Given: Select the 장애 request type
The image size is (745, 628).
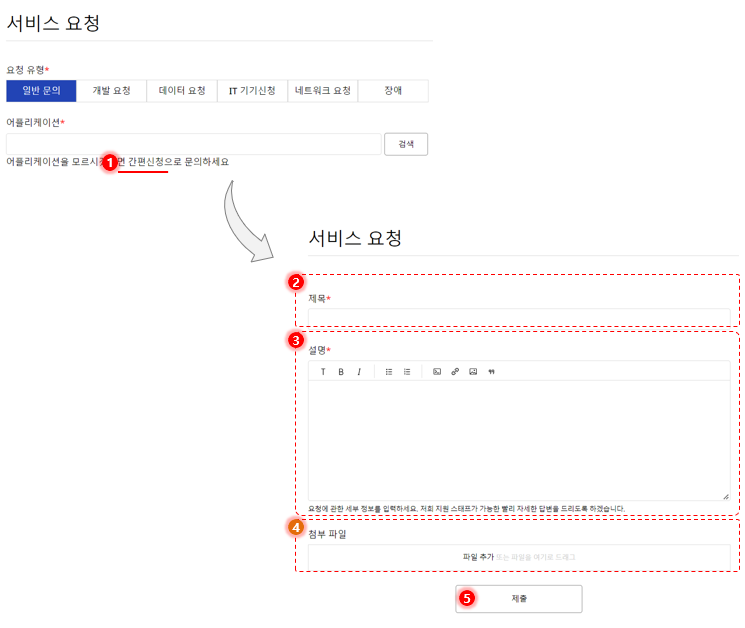Looking at the screenshot, I should click(x=393, y=91).
